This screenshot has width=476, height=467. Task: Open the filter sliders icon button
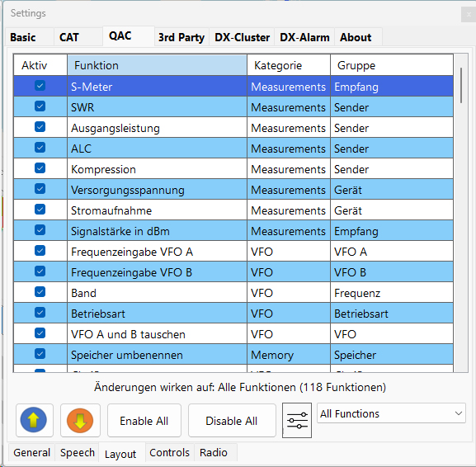click(x=297, y=420)
